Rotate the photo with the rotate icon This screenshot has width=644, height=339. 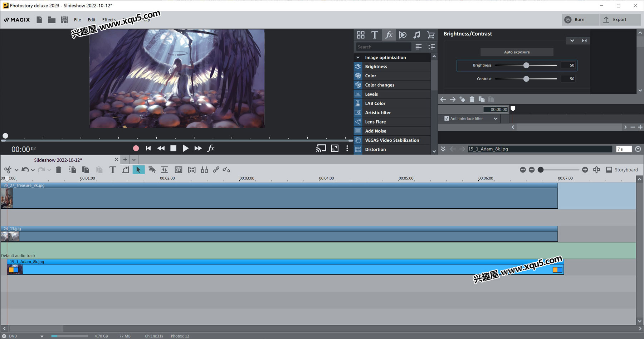(x=126, y=170)
